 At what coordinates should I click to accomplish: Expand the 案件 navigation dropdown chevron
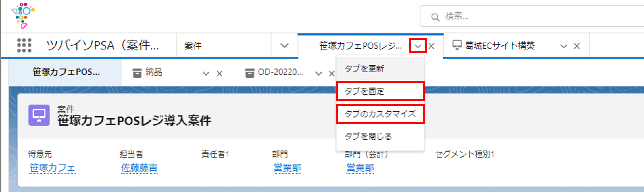coord(284,46)
